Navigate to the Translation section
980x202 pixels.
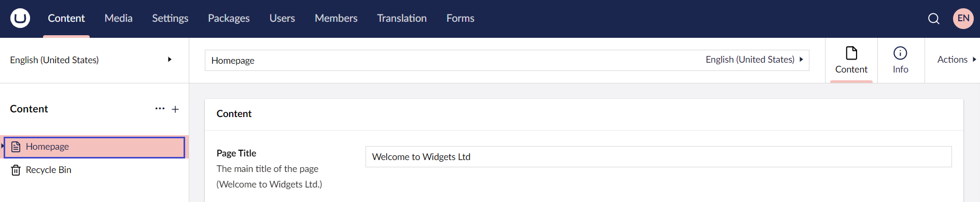[x=402, y=18]
